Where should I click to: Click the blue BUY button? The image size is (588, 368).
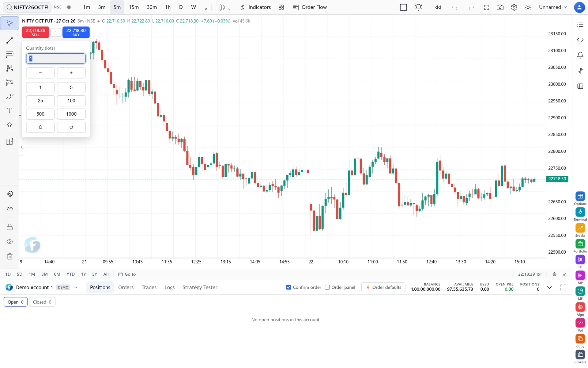(76, 32)
